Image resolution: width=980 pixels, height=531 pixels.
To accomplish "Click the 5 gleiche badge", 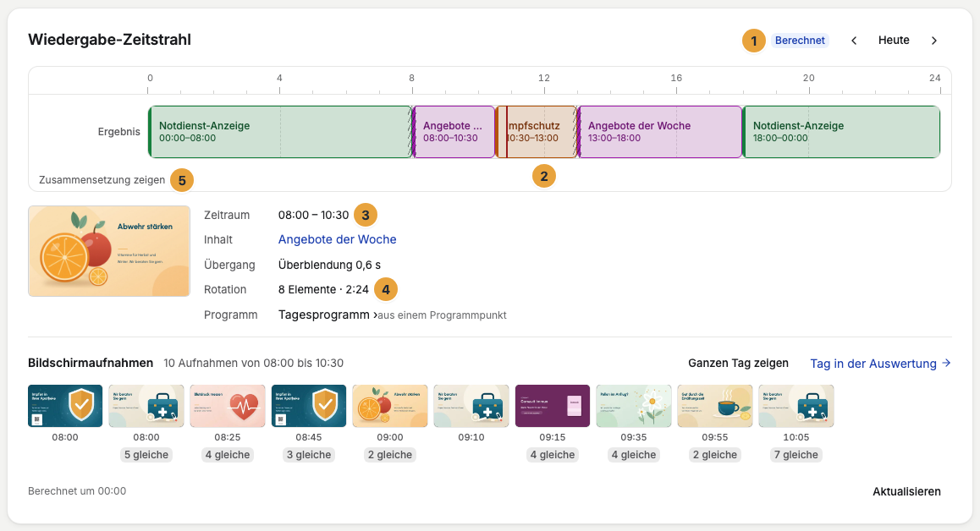I will point(146,455).
